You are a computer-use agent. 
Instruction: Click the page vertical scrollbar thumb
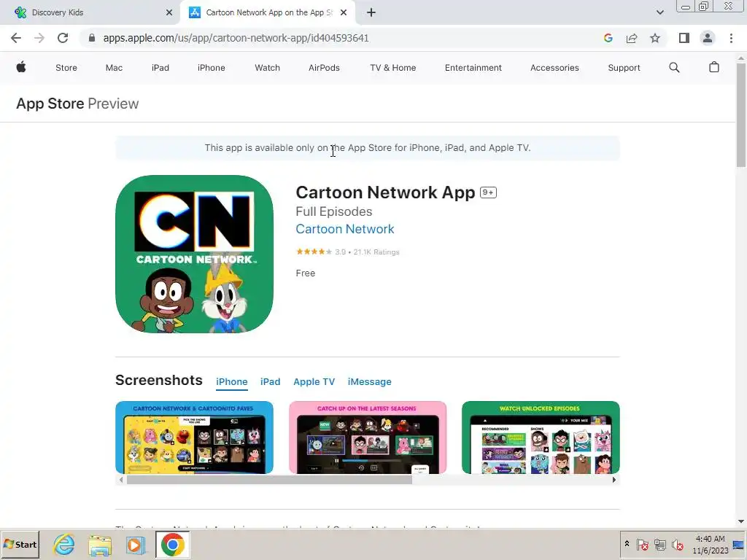(x=741, y=114)
